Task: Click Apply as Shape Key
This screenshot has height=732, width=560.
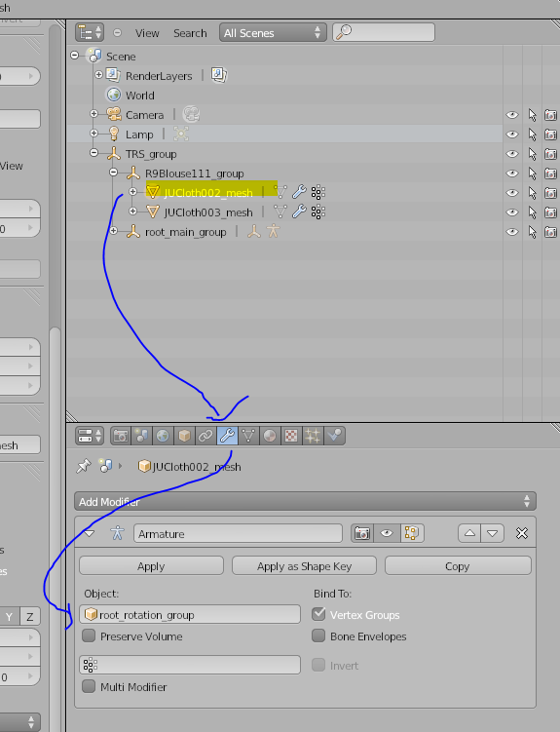Action: (304, 565)
